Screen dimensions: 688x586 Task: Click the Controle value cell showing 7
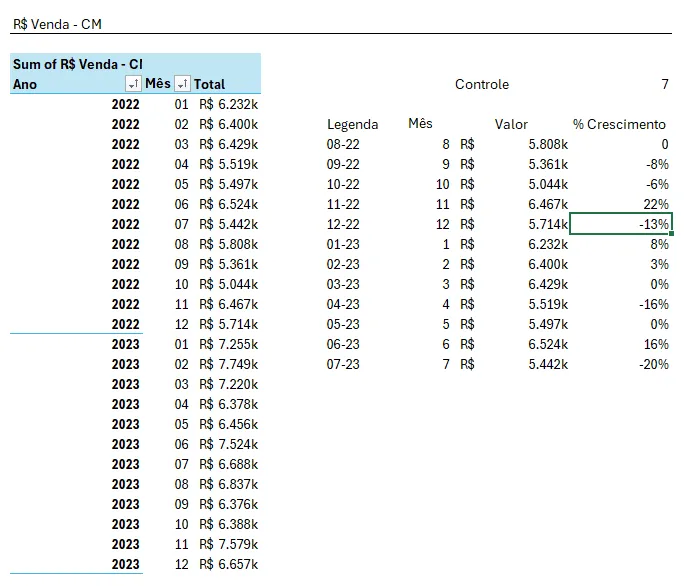665,84
